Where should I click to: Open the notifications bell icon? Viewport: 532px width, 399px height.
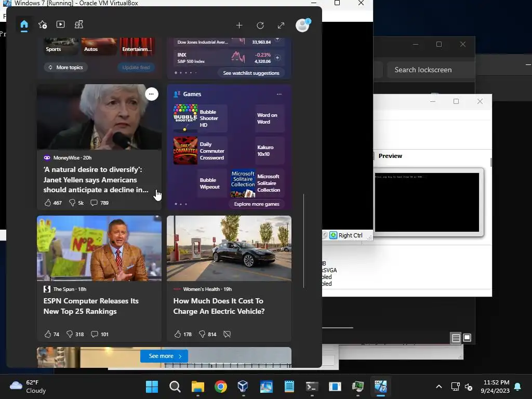(518, 387)
